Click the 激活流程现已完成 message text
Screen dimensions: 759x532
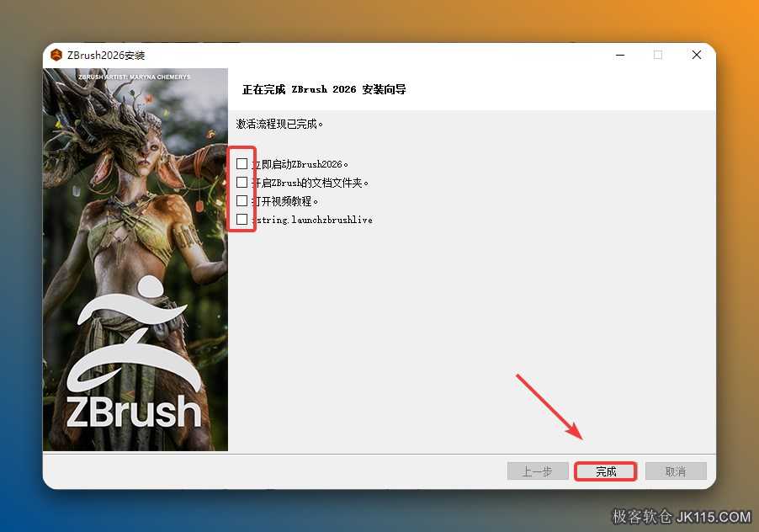pos(279,125)
